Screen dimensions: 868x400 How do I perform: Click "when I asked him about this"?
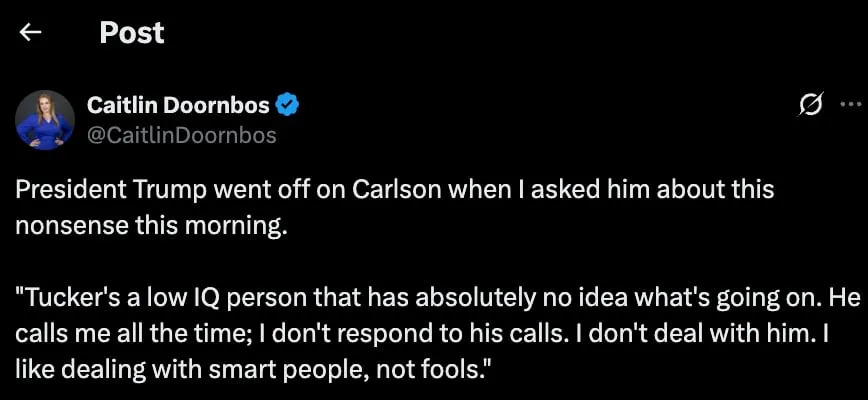(610, 189)
